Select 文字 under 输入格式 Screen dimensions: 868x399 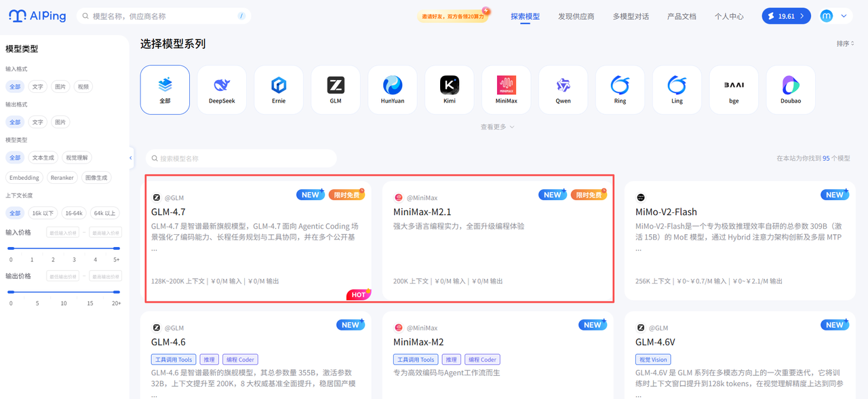(x=38, y=87)
